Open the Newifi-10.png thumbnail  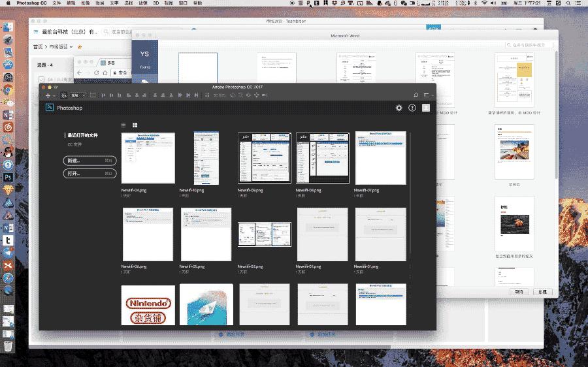(x=206, y=158)
